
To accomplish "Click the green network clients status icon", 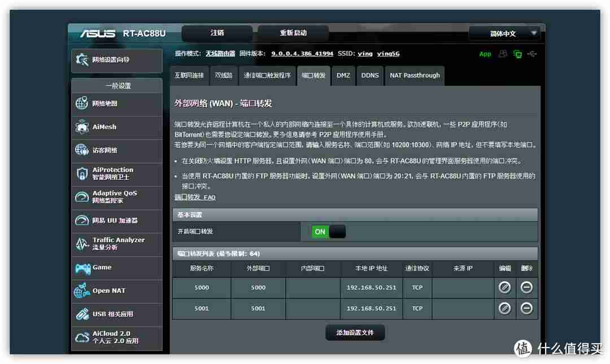I will (517, 54).
